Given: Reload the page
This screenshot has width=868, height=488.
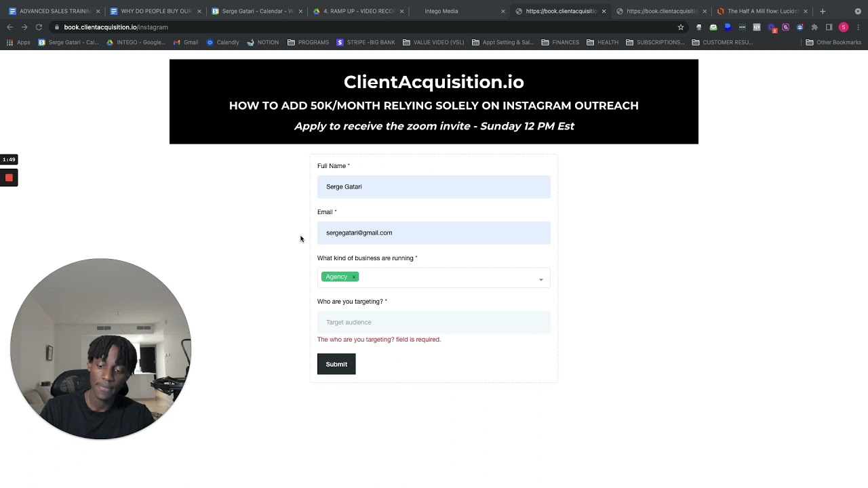Looking at the screenshot, I should coord(39,27).
